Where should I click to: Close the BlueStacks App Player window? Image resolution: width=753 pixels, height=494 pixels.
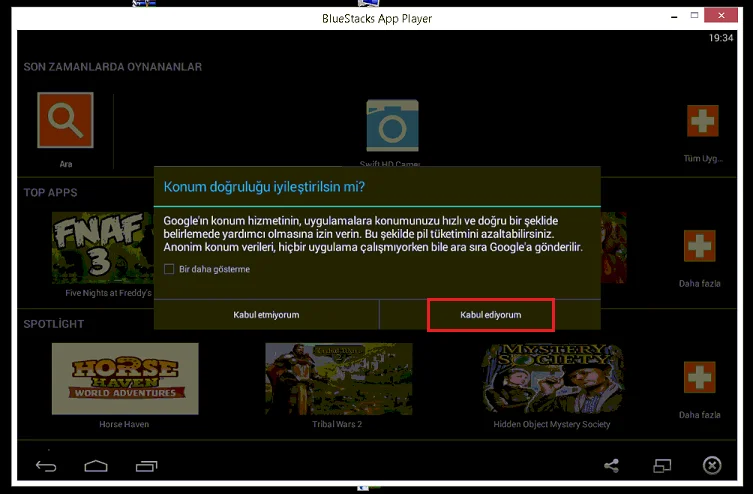click(x=721, y=15)
